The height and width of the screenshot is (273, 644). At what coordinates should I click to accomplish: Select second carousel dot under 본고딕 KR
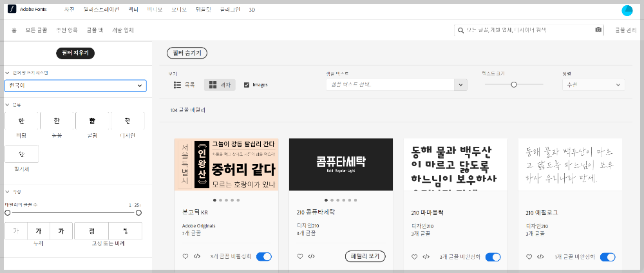(x=220, y=200)
